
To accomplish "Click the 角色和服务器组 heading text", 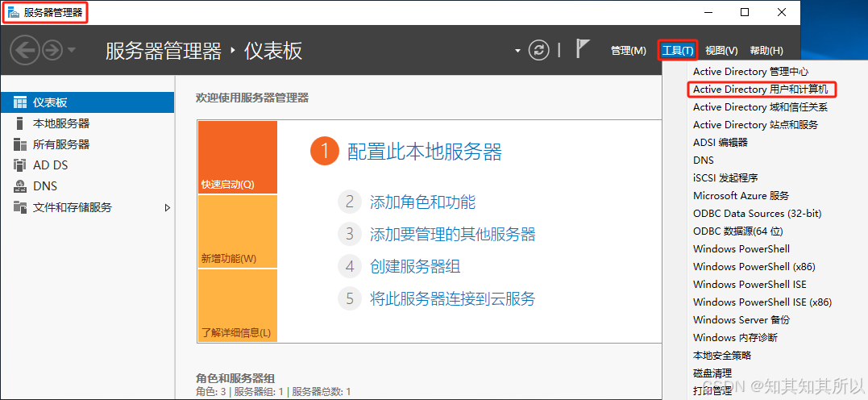I will tap(235, 379).
